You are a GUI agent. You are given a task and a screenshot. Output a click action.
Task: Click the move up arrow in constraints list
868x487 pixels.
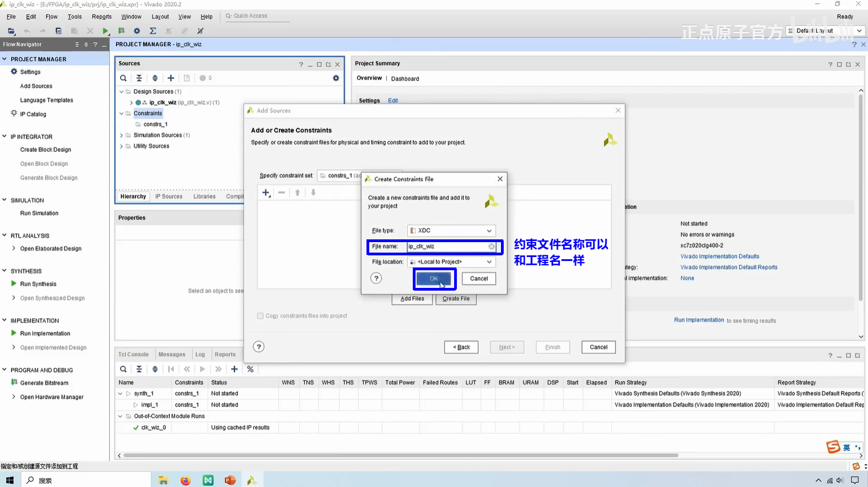298,192
